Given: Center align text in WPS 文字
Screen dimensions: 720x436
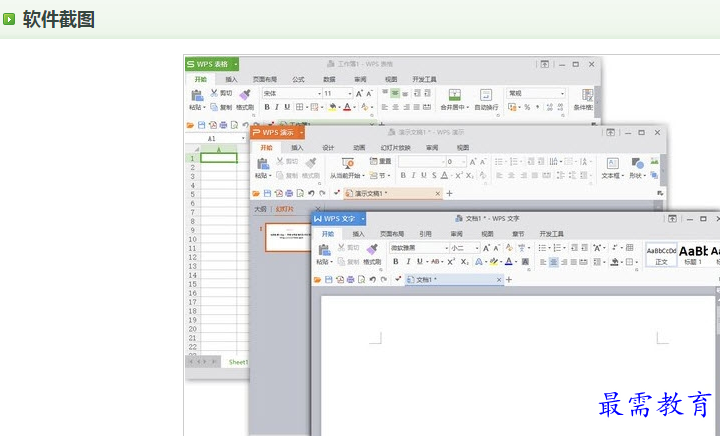Looking at the screenshot, I should coord(554,262).
